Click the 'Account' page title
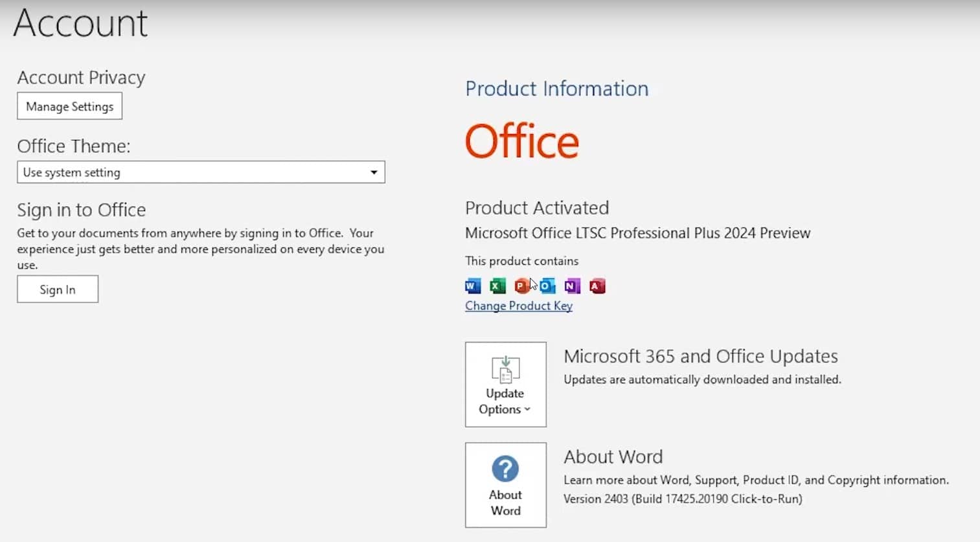 (x=80, y=23)
